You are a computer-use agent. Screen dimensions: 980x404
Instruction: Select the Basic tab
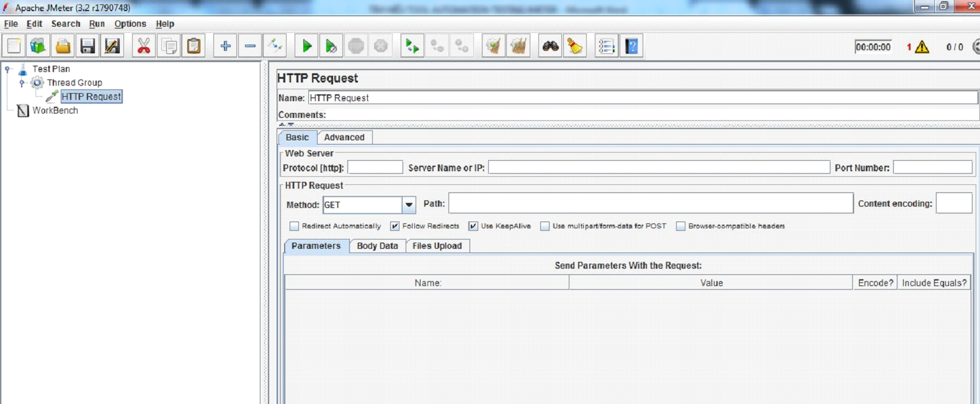(297, 138)
